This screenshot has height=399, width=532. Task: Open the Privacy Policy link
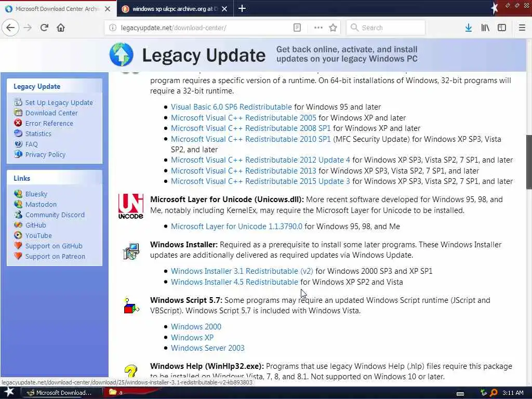(46, 154)
